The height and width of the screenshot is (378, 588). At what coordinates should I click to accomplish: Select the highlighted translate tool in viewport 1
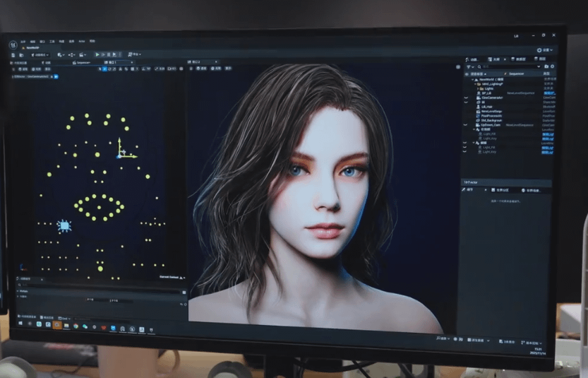tap(104, 69)
